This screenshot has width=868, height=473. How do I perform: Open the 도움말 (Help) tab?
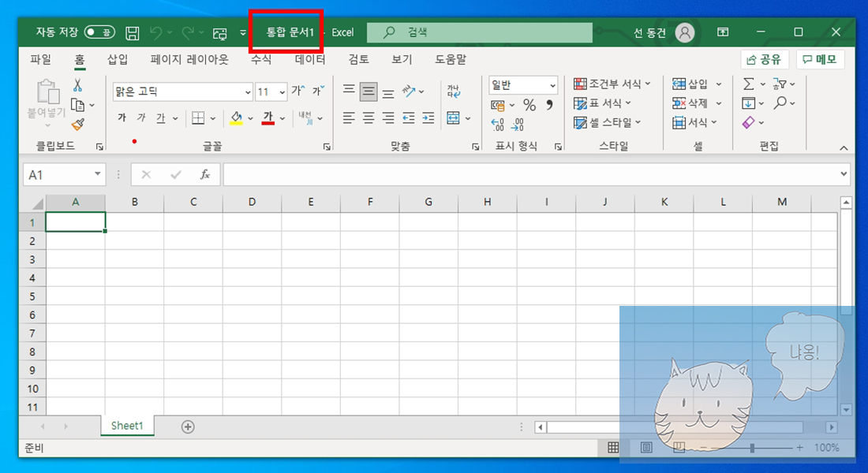coord(451,59)
